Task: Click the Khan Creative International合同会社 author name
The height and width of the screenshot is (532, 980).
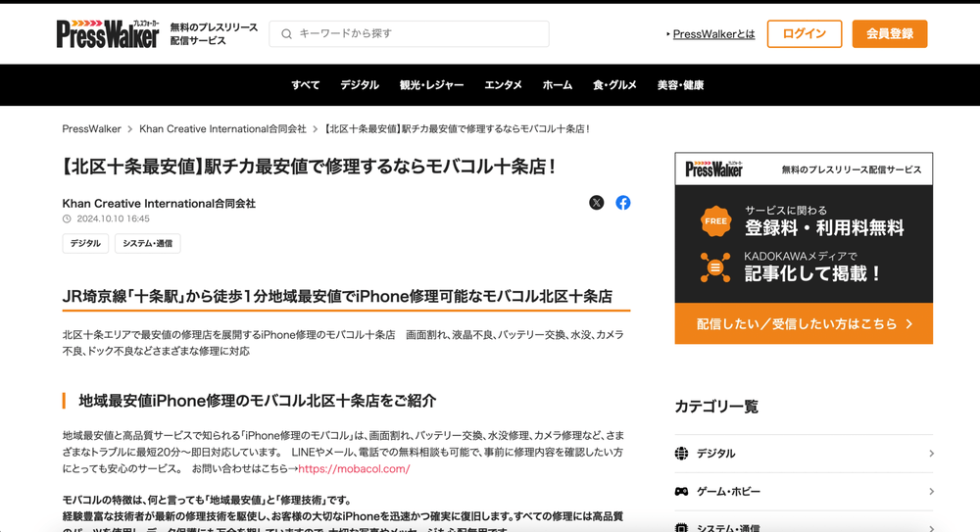Action: (x=159, y=203)
